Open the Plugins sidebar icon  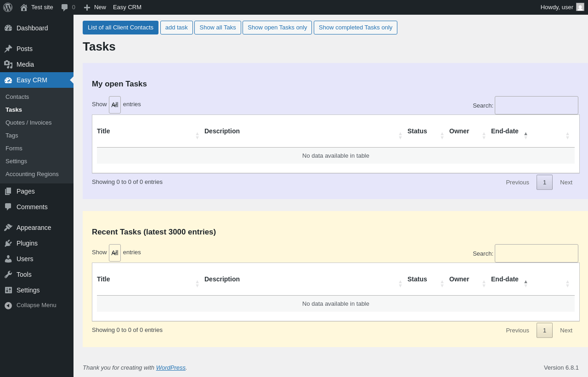pos(8,243)
